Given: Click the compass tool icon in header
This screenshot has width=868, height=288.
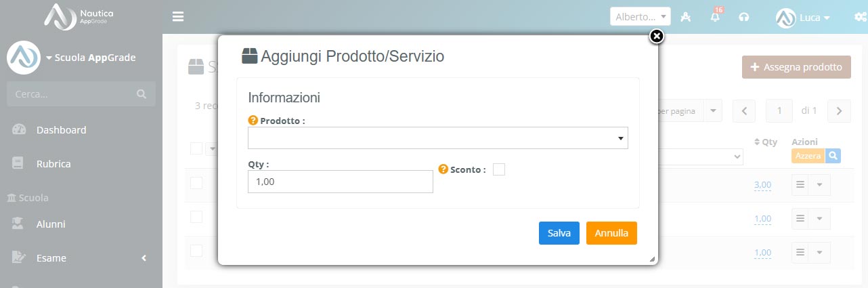Looking at the screenshot, I should [x=686, y=17].
